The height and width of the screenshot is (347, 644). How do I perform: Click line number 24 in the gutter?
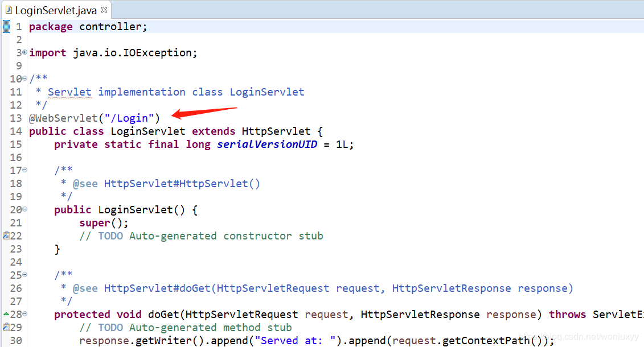coord(16,262)
